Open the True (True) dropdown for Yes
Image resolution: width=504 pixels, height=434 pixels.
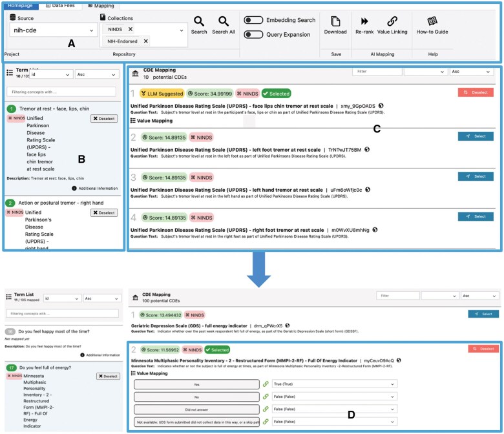[335, 384]
